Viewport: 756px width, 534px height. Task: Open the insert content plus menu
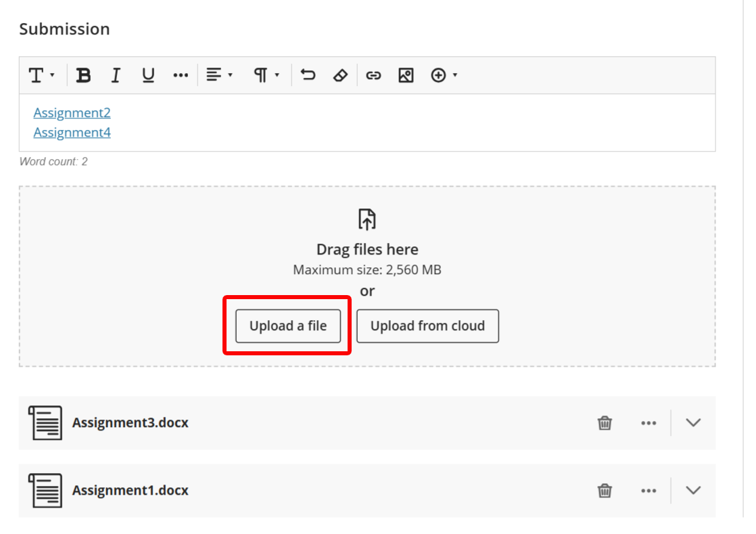coord(444,75)
